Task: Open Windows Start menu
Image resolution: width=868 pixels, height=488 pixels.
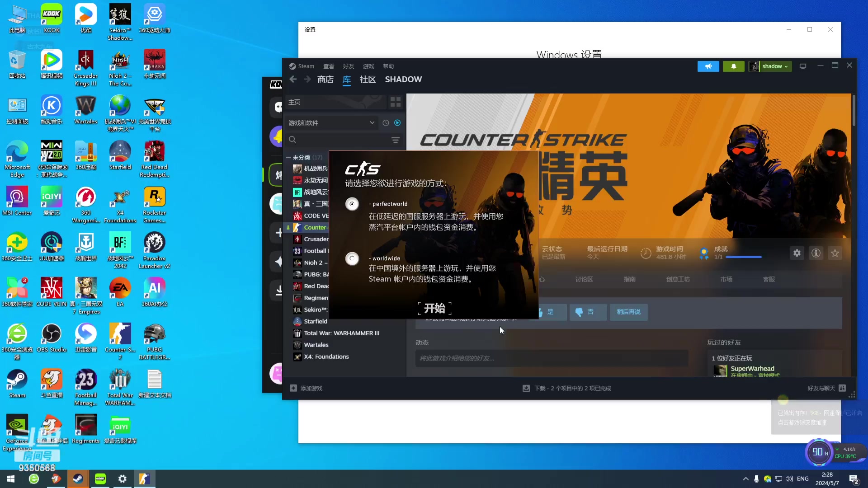Action: click(x=11, y=479)
